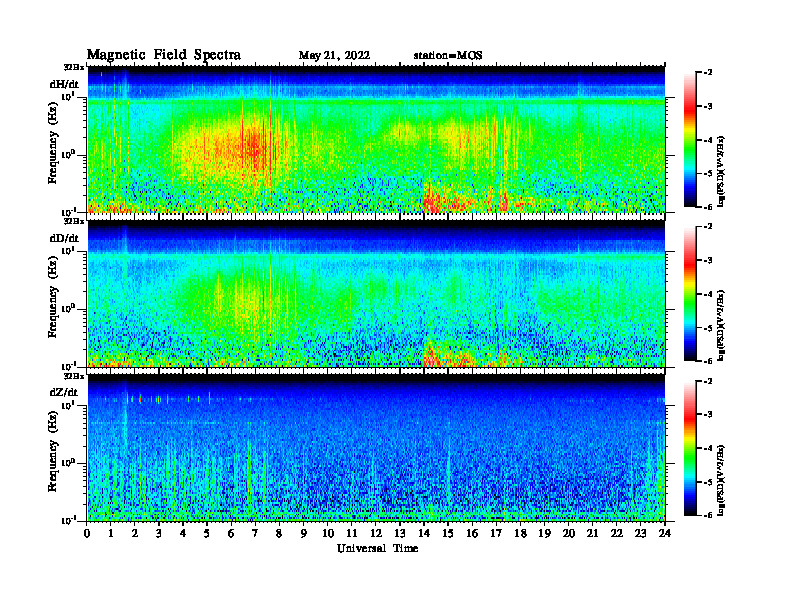The image size is (792, 612).
Task: Click hour "7" on the time axis
Action: point(256,534)
